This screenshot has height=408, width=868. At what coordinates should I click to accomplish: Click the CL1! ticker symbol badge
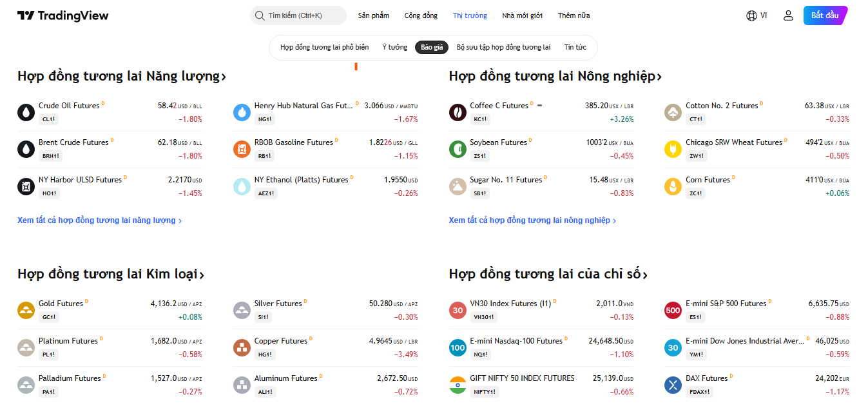pyautogui.click(x=48, y=119)
